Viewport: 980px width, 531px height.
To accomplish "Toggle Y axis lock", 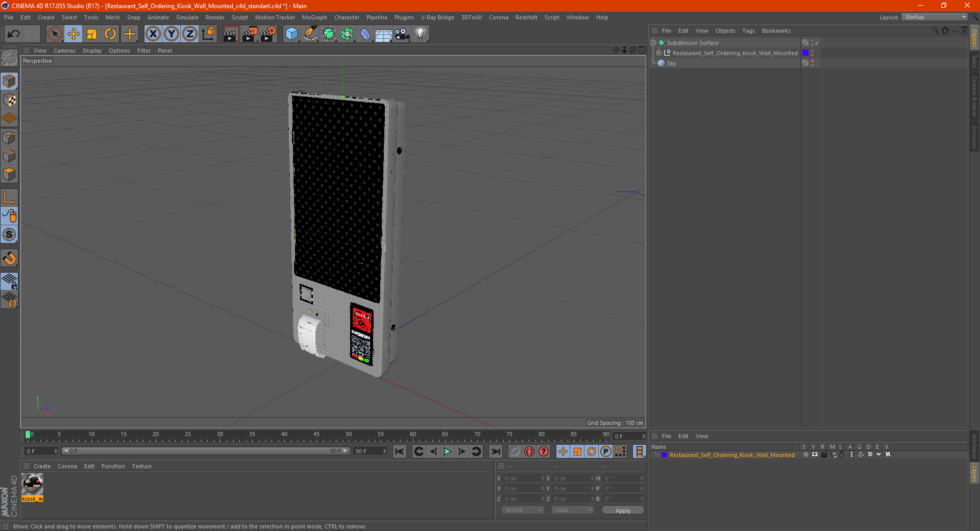I will click(x=171, y=34).
